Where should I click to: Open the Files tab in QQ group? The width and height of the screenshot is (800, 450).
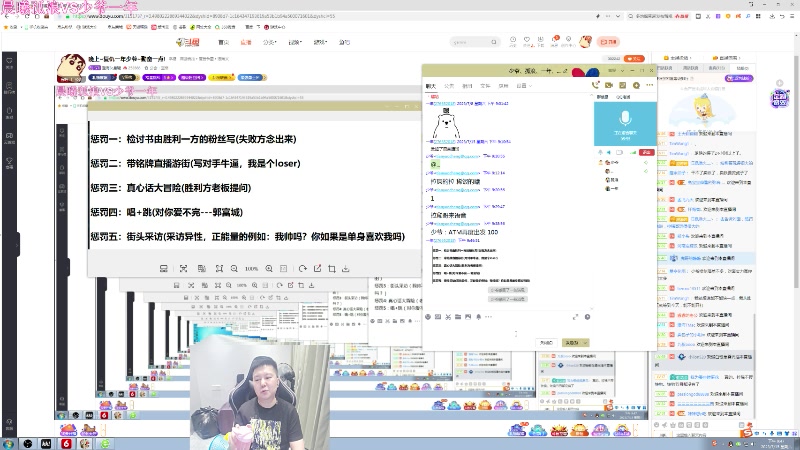[485, 86]
